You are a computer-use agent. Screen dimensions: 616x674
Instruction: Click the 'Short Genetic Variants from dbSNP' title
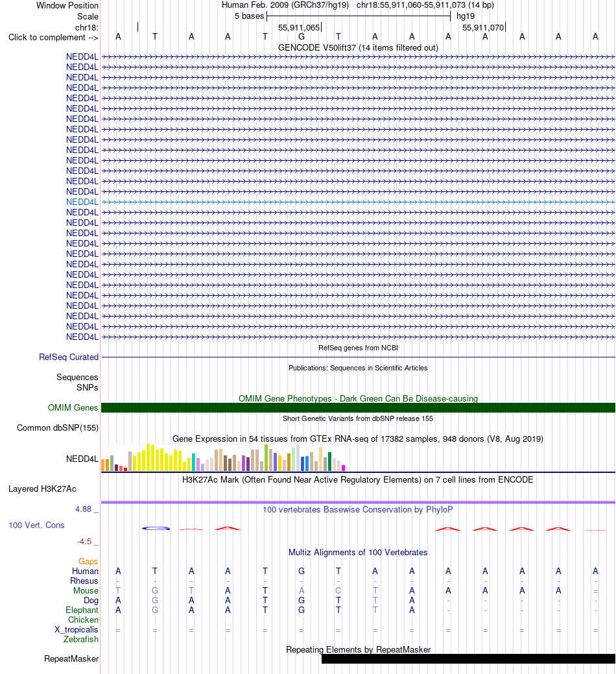coord(358,418)
